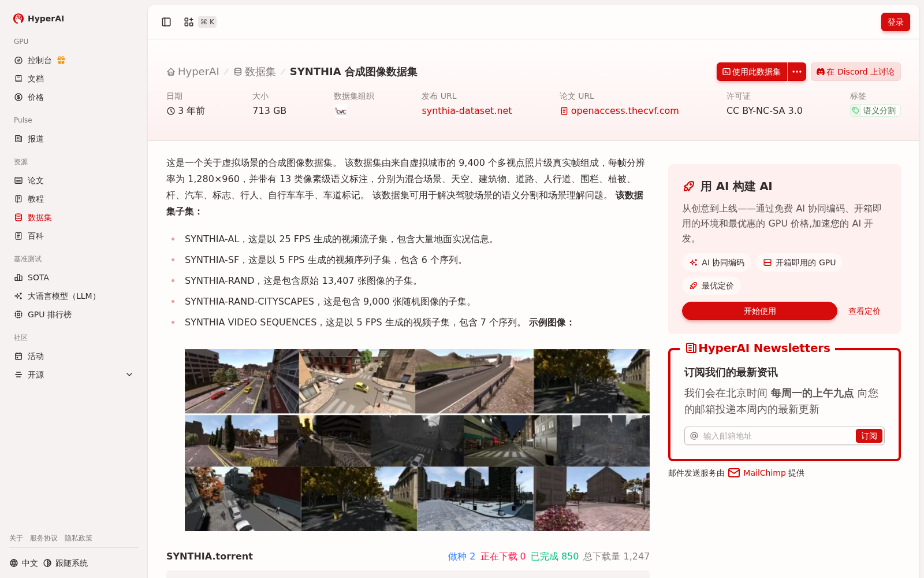Expand the 开源 section chevron
The height and width of the screenshot is (578, 924).
(129, 375)
